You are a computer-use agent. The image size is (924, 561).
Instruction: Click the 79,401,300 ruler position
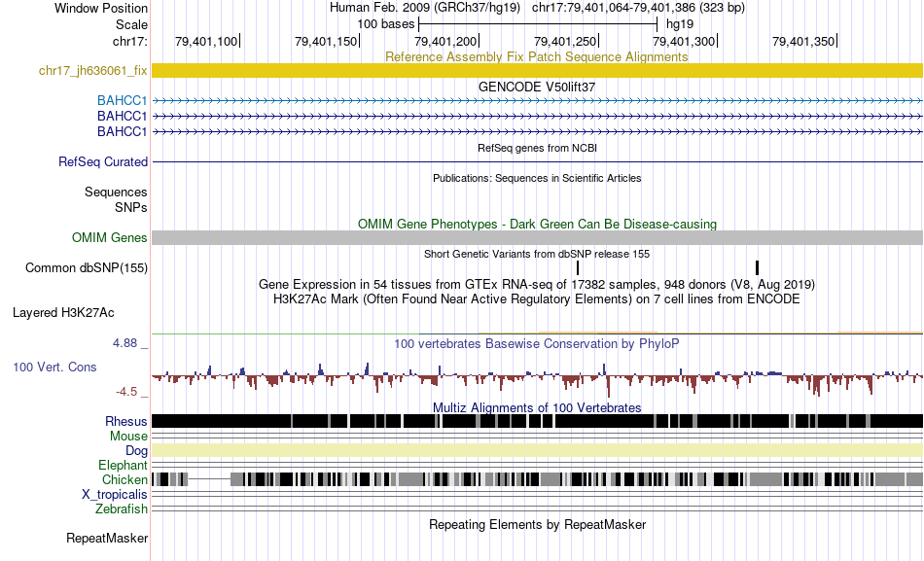click(684, 41)
